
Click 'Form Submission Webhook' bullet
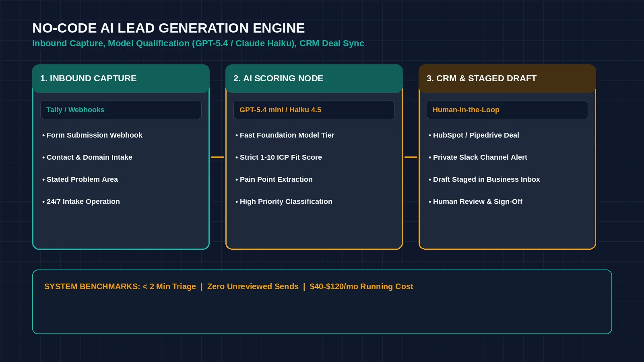[92, 135]
